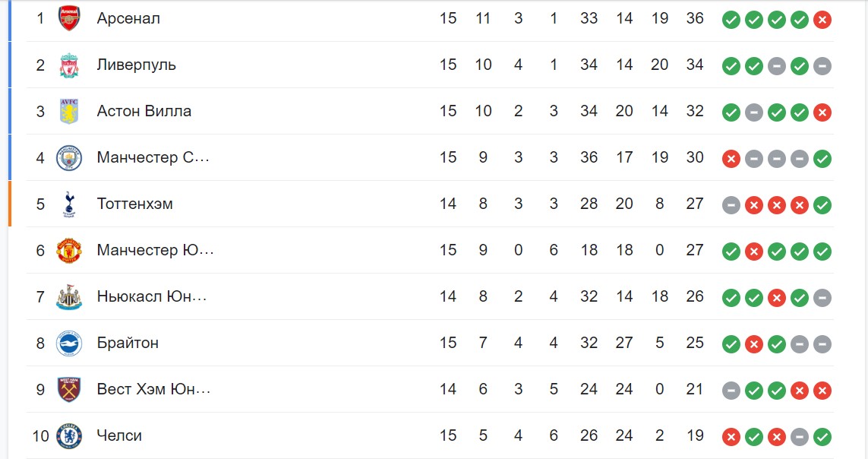The width and height of the screenshot is (868, 459).
Task: Open the Тоттенхэм team name
Action: (x=134, y=204)
